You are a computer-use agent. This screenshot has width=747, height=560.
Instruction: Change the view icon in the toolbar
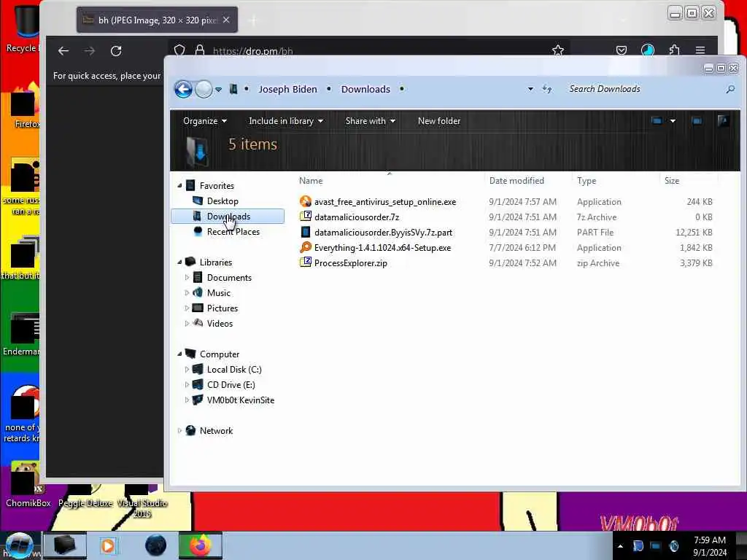657,121
